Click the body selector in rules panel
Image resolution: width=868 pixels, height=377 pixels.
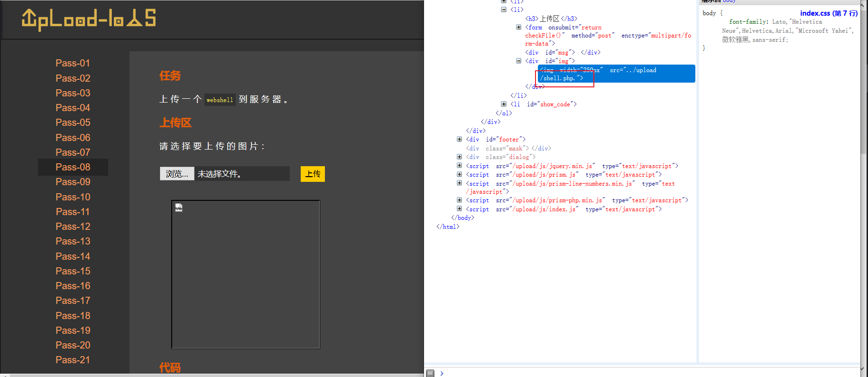coord(709,13)
